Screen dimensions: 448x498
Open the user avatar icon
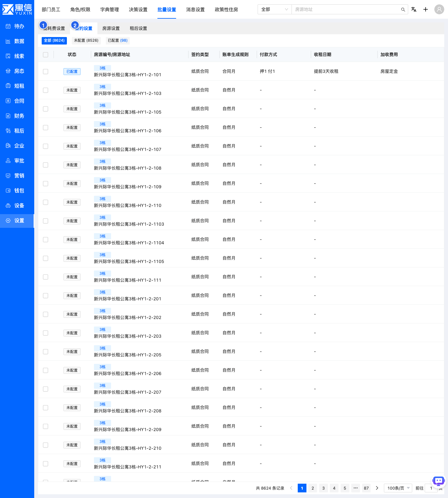tap(439, 9)
